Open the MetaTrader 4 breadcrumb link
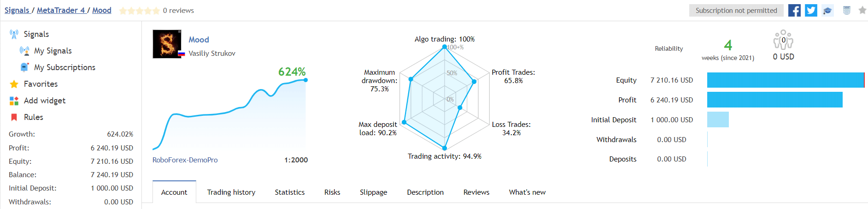The width and height of the screenshot is (868, 209). [x=60, y=10]
